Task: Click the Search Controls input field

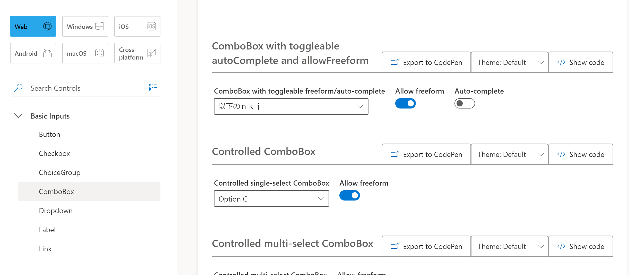Action: (77, 88)
